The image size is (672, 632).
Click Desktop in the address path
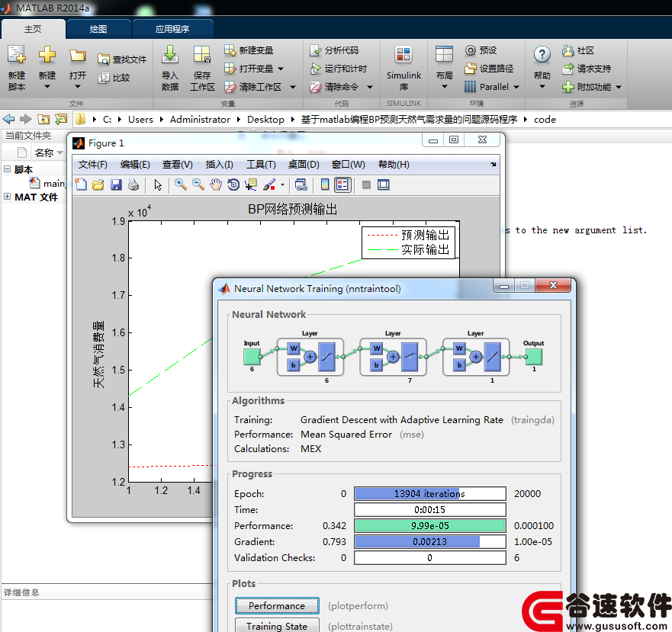(x=265, y=120)
